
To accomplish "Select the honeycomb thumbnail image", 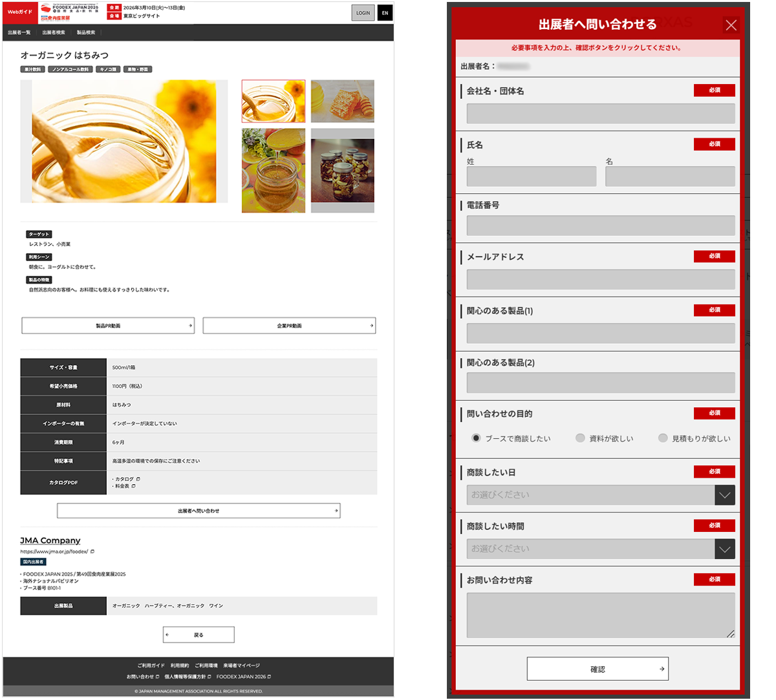I will coord(342,101).
